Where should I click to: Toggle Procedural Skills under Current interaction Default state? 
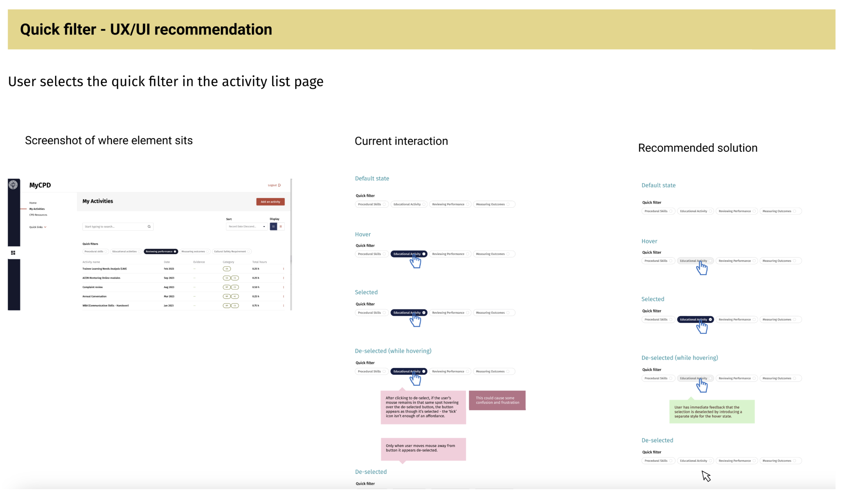coord(372,205)
